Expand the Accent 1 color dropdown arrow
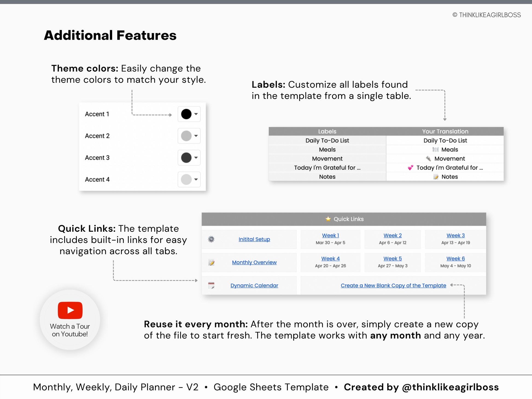Image resolution: width=532 pixels, height=399 pixels. pos(196,114)
